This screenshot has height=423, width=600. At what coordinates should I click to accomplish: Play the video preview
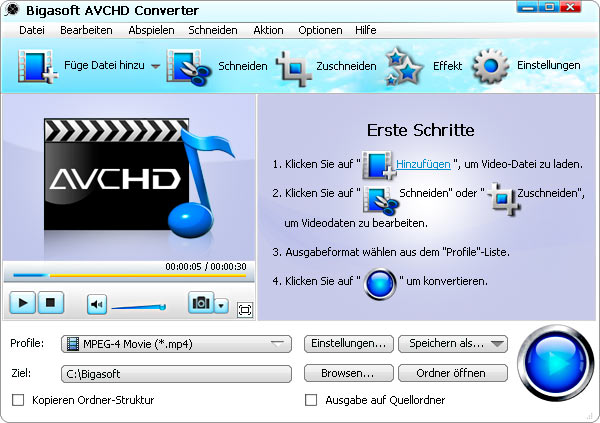23,303
